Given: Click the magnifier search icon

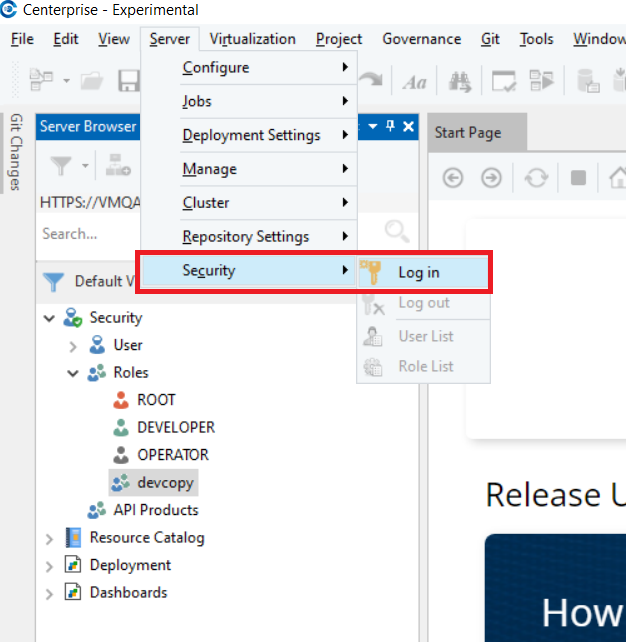Looking at the screenshot, I should (x=397, y=231).
